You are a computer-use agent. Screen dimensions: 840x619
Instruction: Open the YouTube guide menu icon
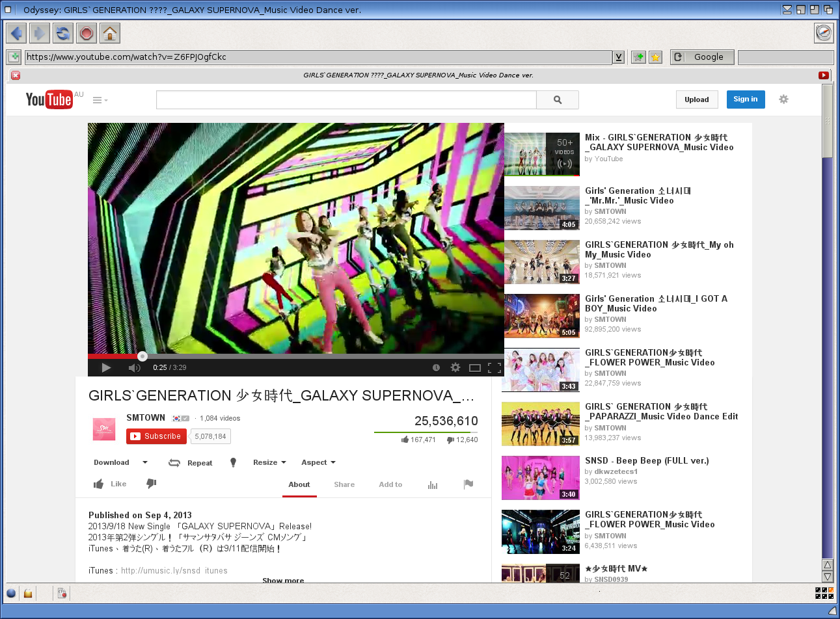pos(100,100)
